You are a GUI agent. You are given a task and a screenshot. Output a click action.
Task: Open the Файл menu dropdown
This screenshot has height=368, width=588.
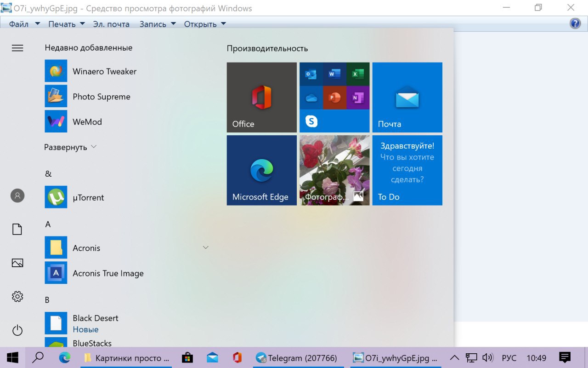24,24
